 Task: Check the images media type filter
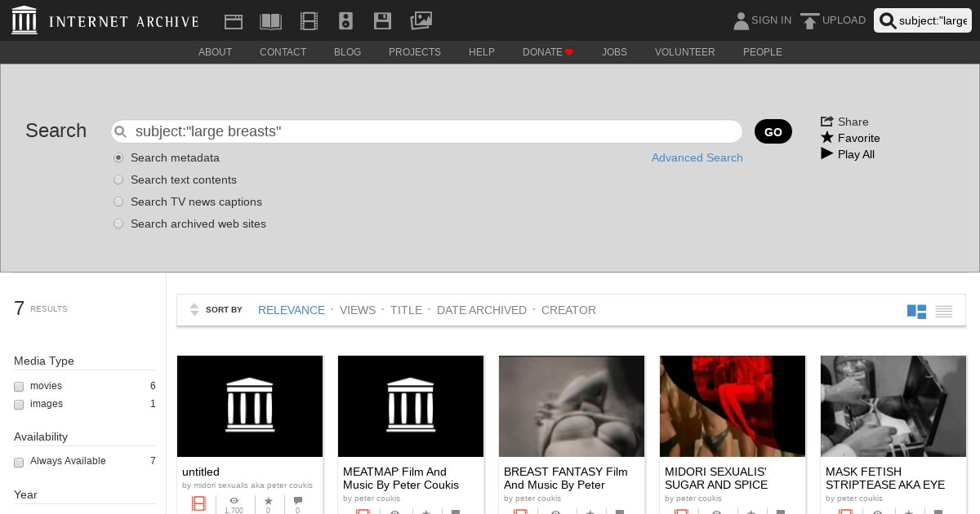(x=19, y=405)
